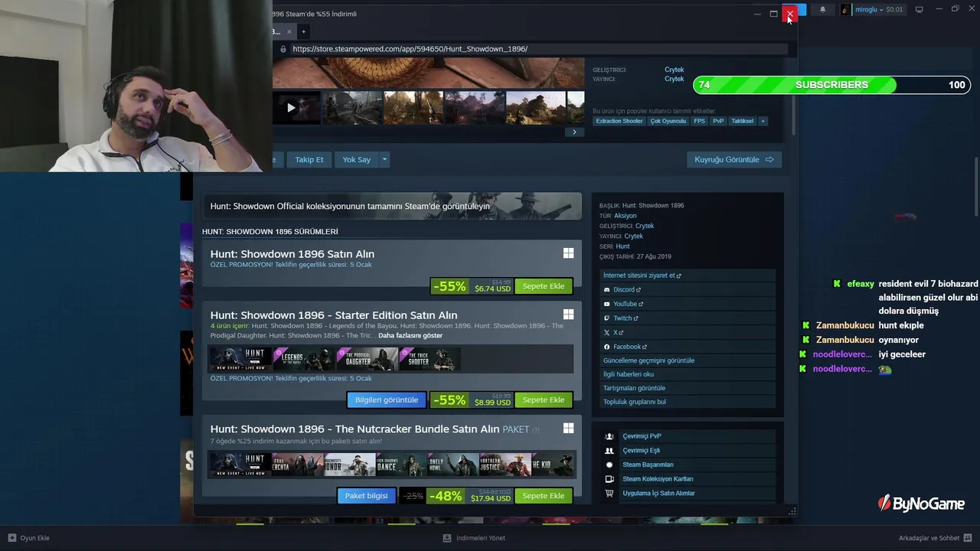Select The Trick Shooter DLC thumbnail

tap(430, 359)
